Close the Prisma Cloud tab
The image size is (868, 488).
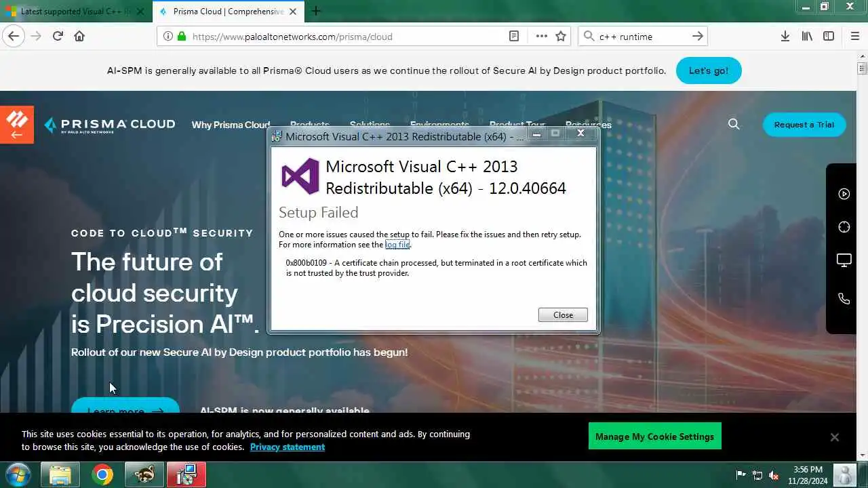tap(294, 12)
